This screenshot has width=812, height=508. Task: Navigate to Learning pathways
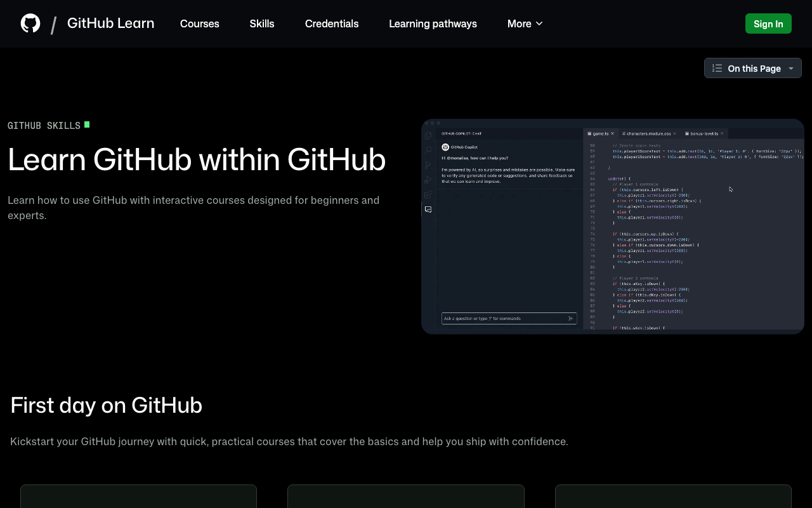point(433,23)
